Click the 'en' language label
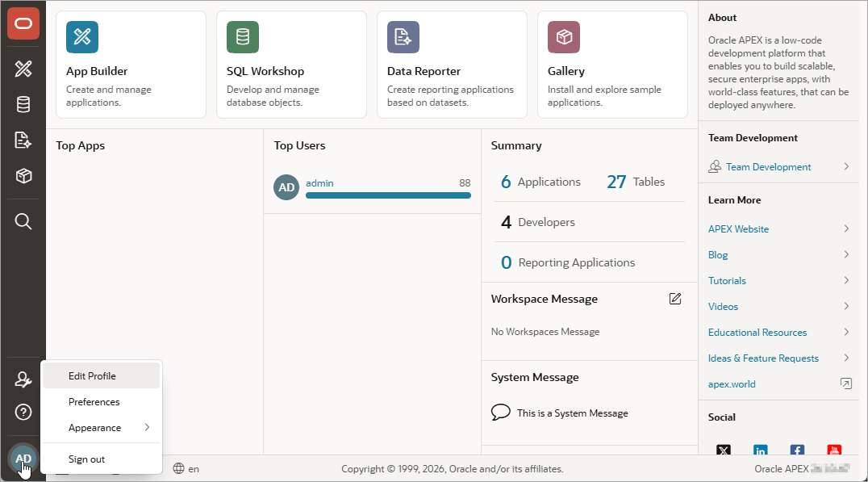The height and width of the screenshot is (482, 868). [x=193, y=469]
